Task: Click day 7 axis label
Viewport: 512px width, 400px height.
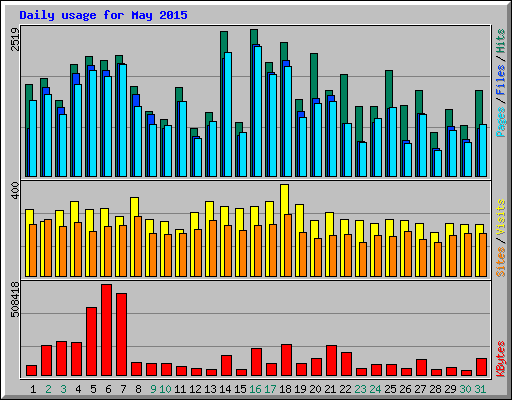Action: point(123,389)
